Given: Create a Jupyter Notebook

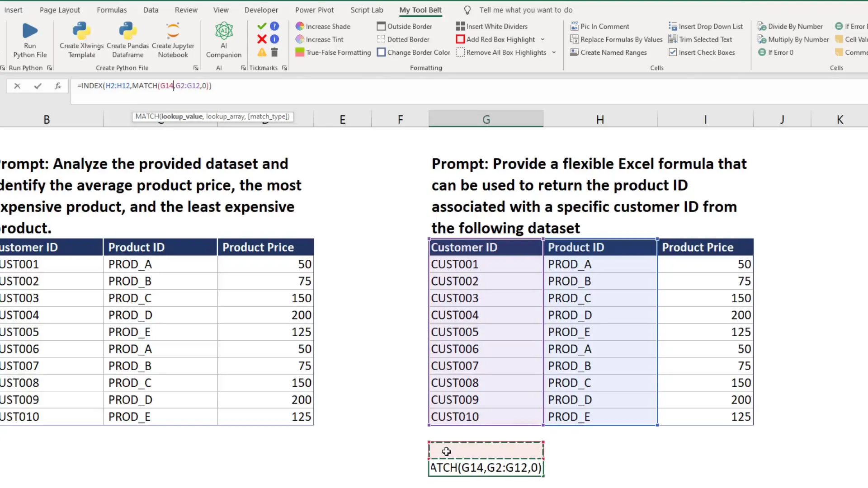Looking at the screenshot, I should pyautogui.click(x=173, y=39).
